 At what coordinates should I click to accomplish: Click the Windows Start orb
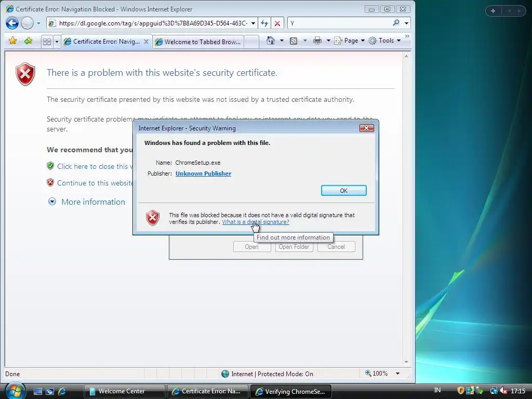[14, 391]
